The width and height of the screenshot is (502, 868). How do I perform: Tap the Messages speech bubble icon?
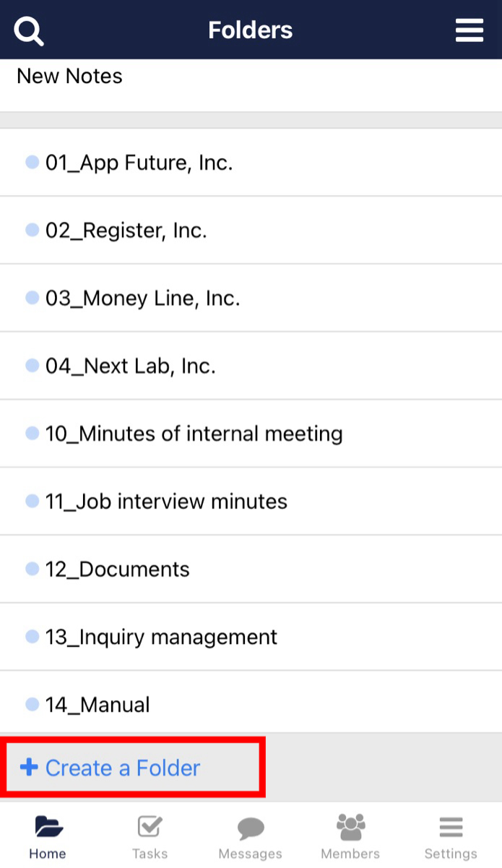(x=250, y=828)
